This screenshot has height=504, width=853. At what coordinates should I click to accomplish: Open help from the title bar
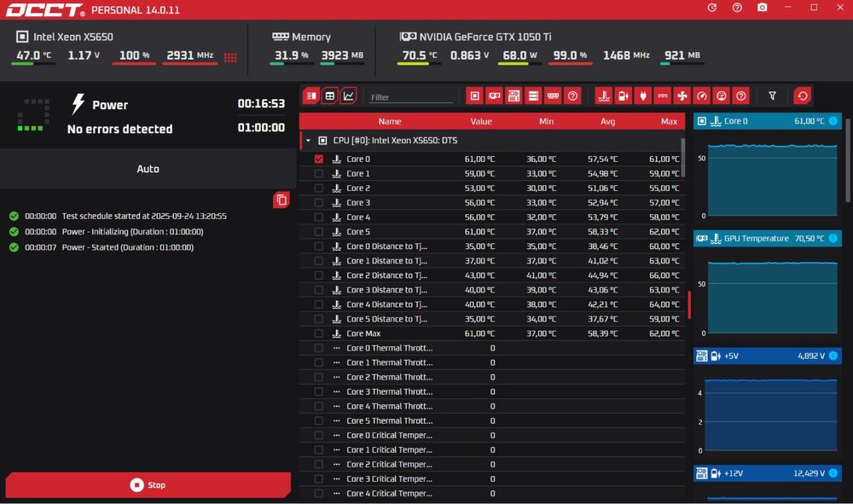click(x=737, y=8)
